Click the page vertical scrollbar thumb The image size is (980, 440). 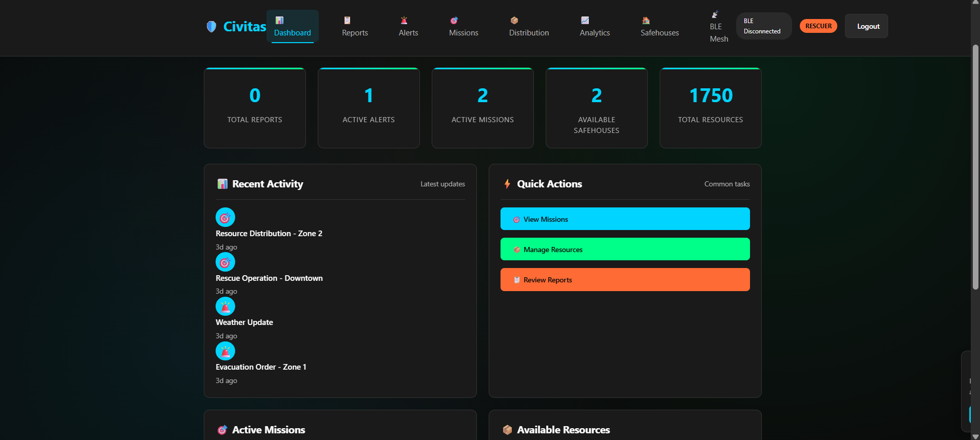975,167
